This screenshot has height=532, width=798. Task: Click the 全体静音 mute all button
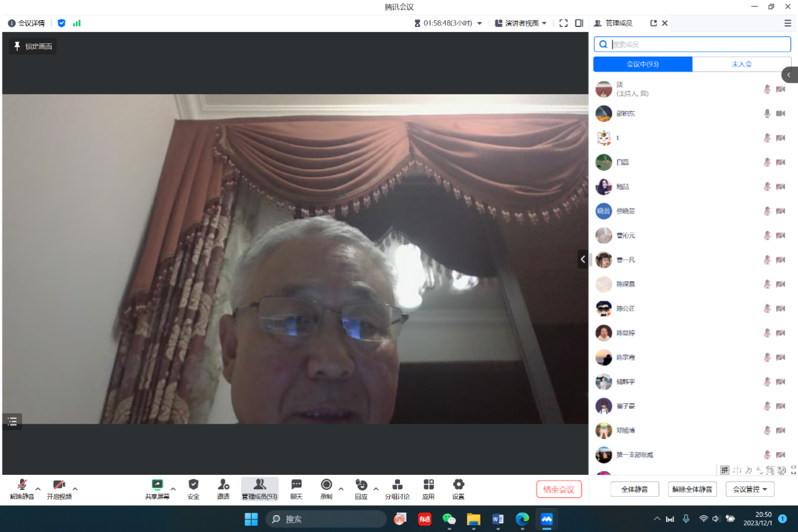[x=635, y=489]
